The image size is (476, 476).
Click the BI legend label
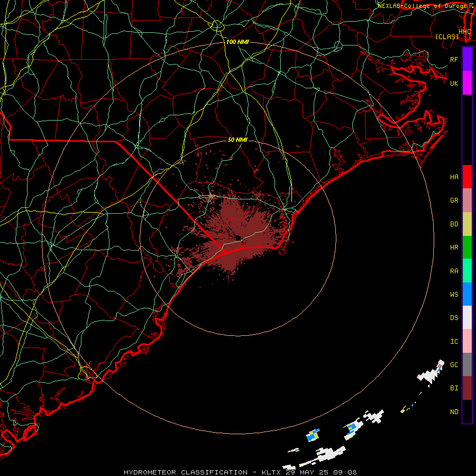[x=454, y=388]
